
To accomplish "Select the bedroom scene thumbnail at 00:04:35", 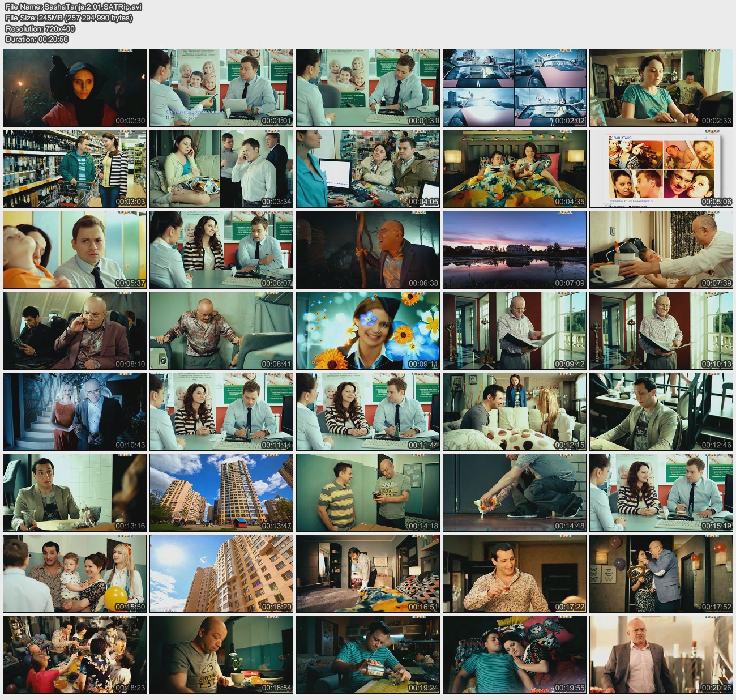I will 514,169.
